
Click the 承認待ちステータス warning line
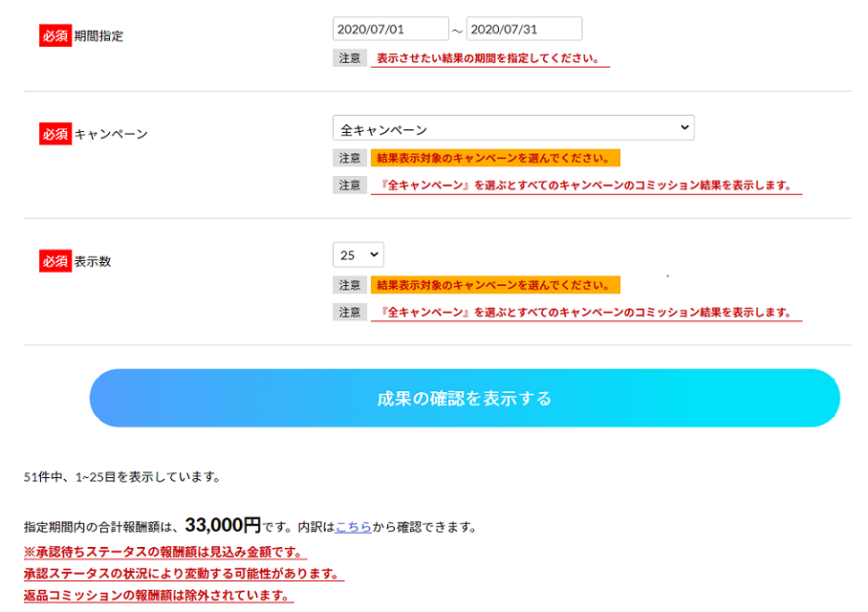164,552
